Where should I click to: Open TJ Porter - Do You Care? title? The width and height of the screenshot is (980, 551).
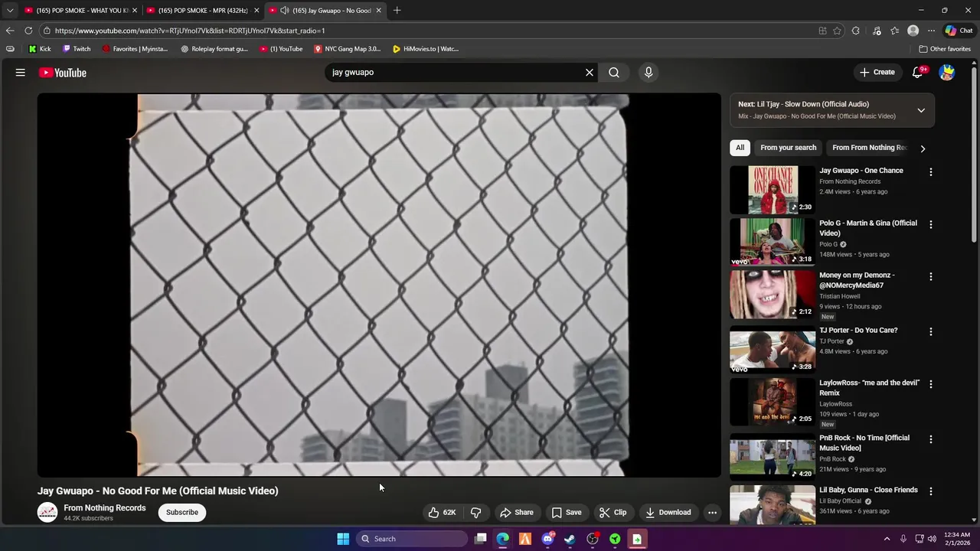pos(858,331)
